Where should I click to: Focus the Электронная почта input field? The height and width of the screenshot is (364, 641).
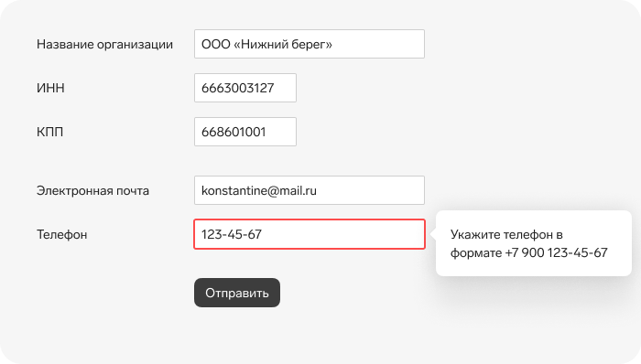(310, 190)
